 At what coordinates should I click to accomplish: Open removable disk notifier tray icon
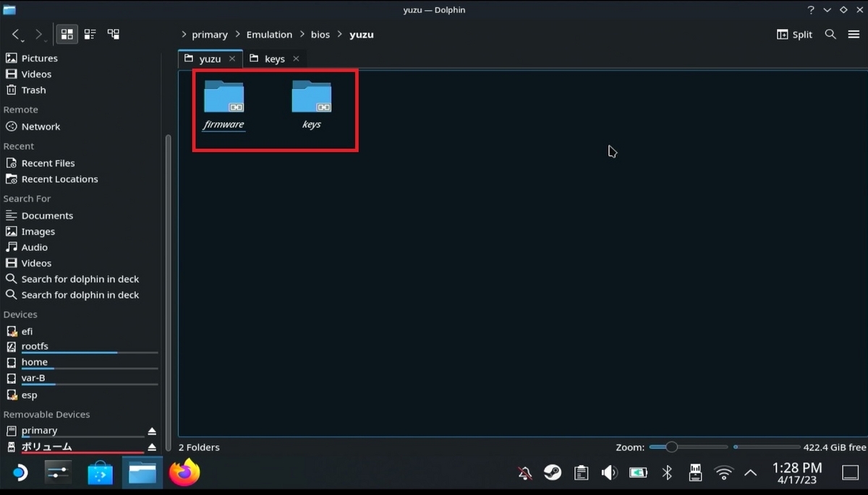pos(695,473)
